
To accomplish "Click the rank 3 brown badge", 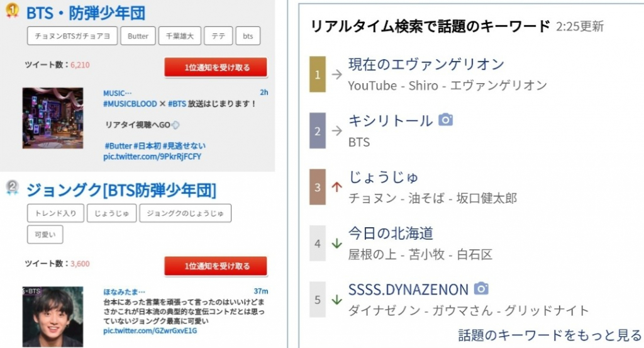I will 318,187.
